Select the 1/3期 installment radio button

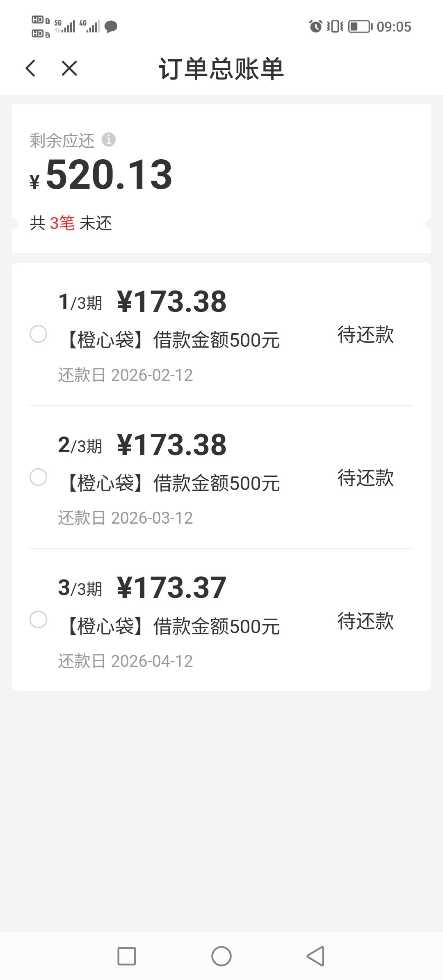point(39,334)
